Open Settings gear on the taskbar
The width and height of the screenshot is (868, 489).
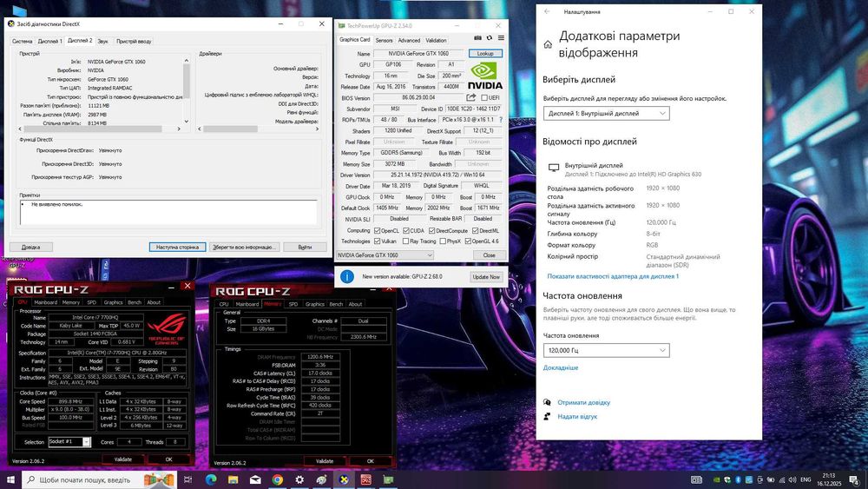(x=299, y=479)
